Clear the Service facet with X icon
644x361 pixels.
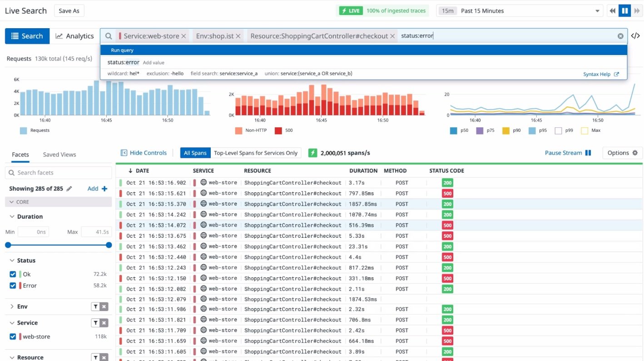[104, 323]
